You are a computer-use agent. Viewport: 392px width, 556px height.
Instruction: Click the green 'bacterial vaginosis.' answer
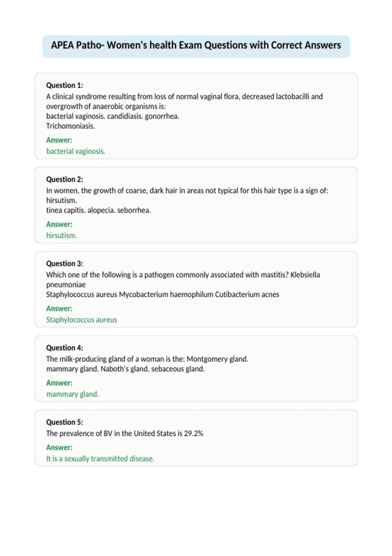[x=76, y=151]
